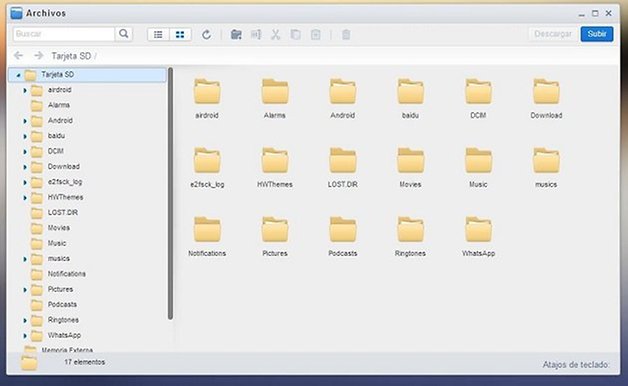
Task: Select the e2fsck_log folder in grid
Action: [x=207, y=167]
